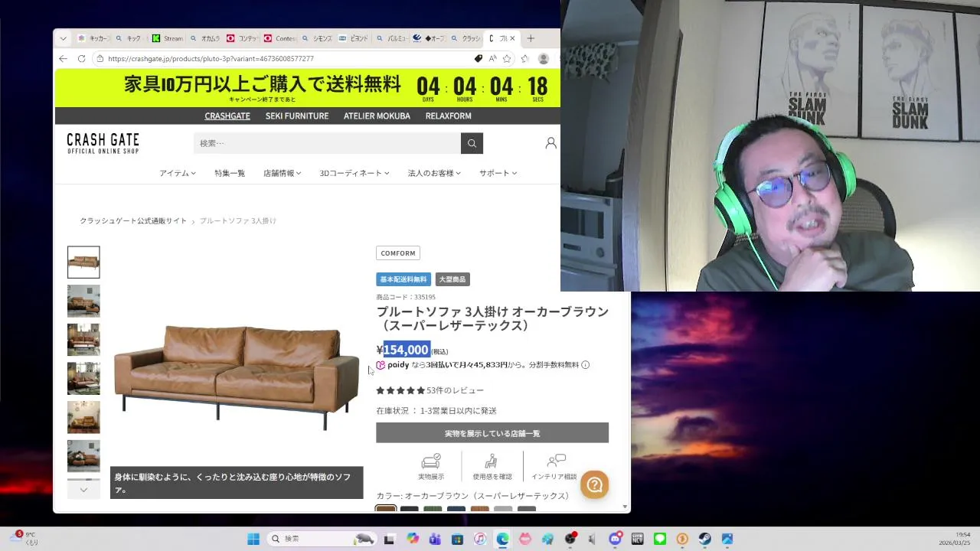Image resolution: width=980 pixels, height=551 pixels.
Task: Select the second sofa thumbnail image
Action: click(83, 301)
